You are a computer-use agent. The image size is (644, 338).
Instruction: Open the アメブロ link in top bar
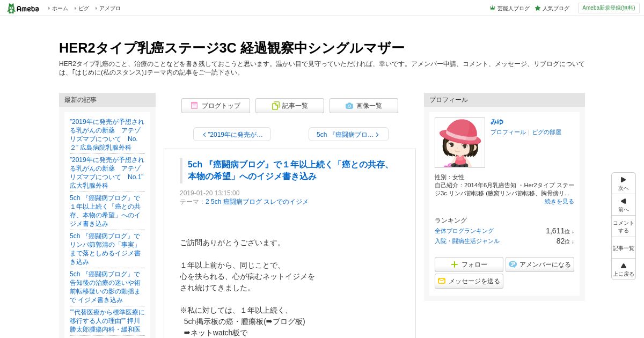click(x=109, y=9)
